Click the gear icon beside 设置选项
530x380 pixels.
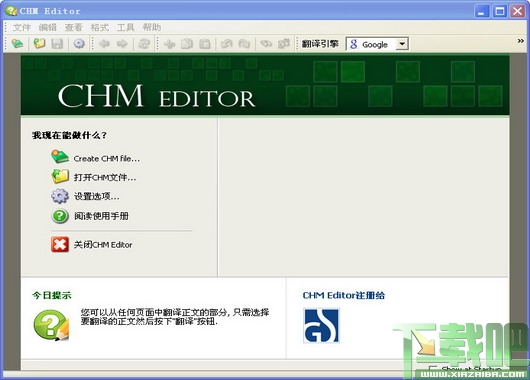point(60,196)
